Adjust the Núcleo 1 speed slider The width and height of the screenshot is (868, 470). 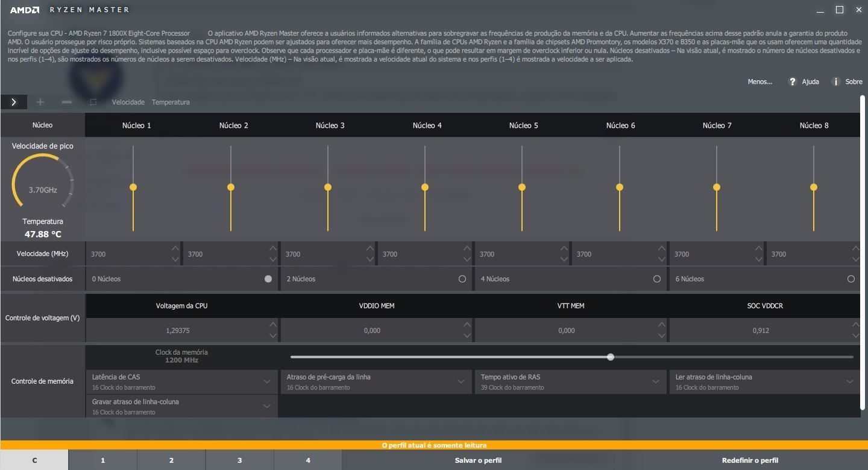click(133, 187)
